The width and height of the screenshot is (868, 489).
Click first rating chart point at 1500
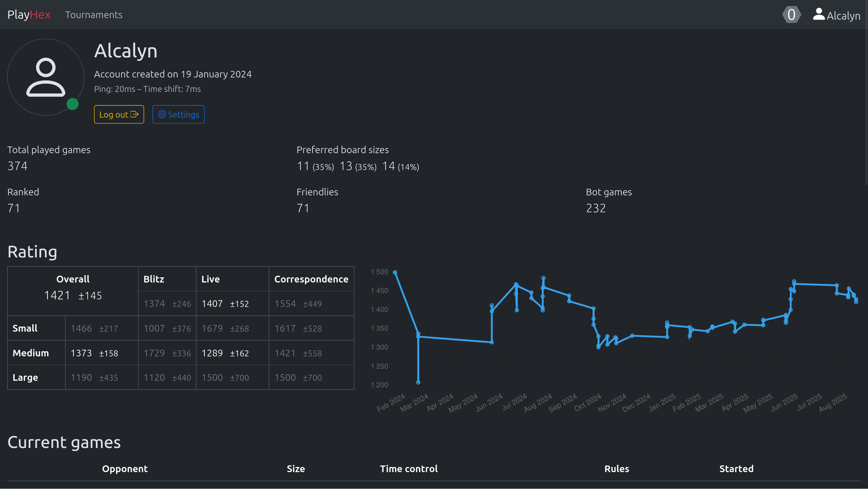395,272
